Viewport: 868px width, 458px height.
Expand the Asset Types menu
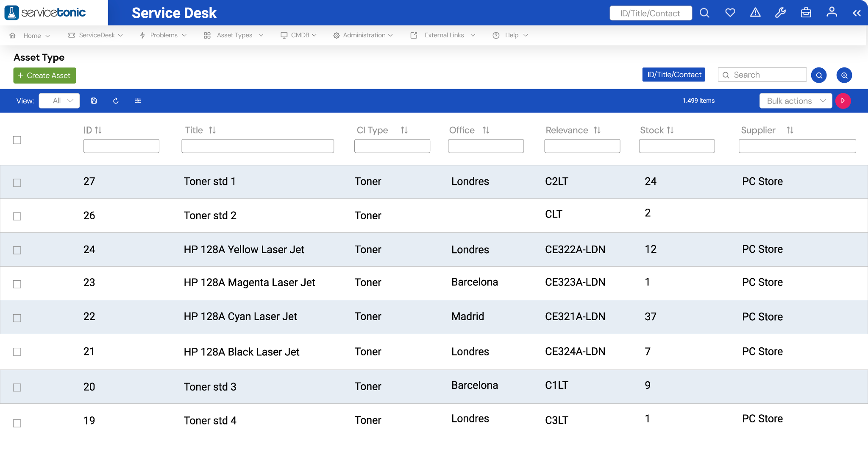coord(234,35)
